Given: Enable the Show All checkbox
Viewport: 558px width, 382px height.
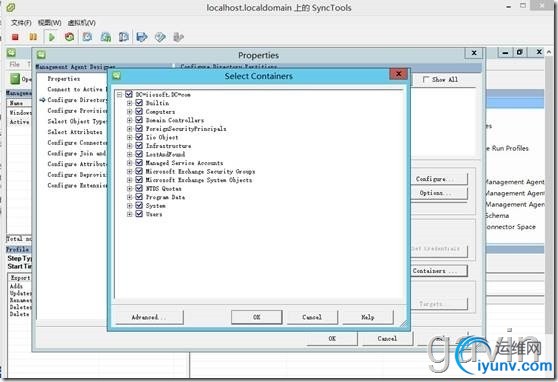Looking at the screenshot, I should point(426,79).
